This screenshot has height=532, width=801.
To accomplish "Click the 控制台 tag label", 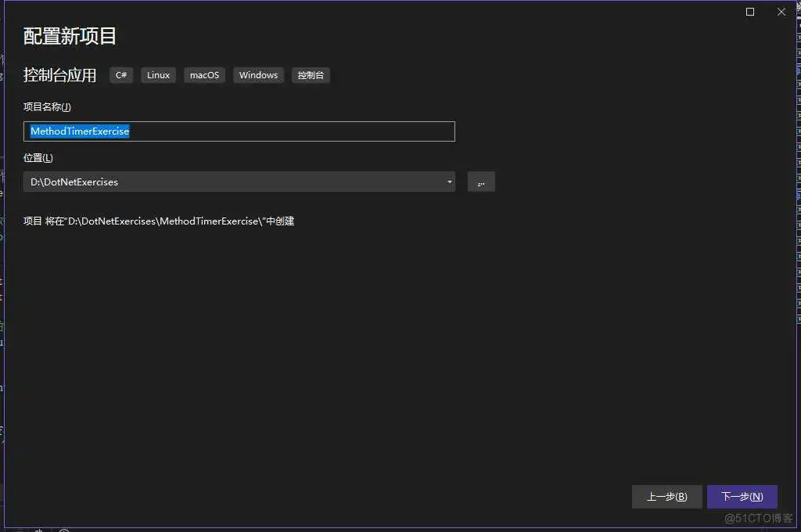I will pyautogui.click(x=311, y=75).
